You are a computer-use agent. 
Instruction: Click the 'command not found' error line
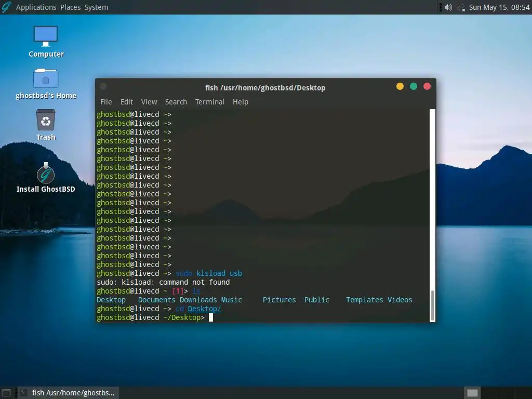pos(163,282)
